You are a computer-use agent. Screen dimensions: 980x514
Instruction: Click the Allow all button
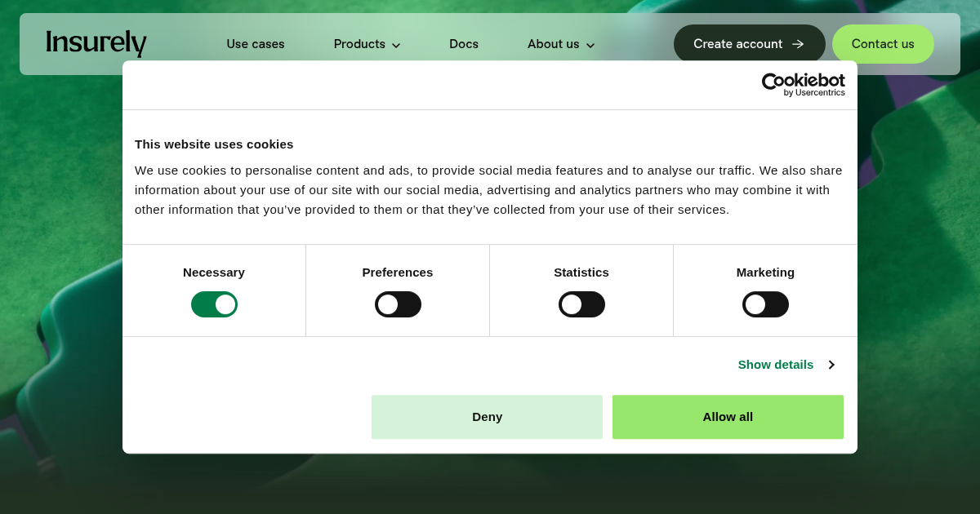tap(728, 417)
